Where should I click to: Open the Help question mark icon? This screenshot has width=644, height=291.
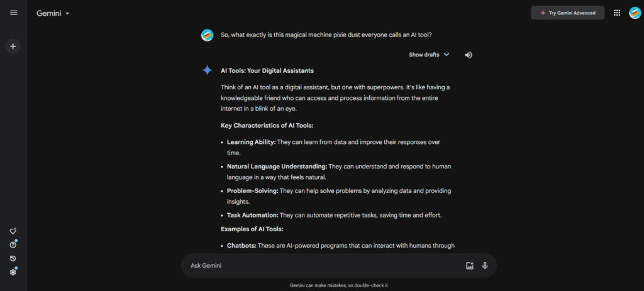(x=13, y=244)
